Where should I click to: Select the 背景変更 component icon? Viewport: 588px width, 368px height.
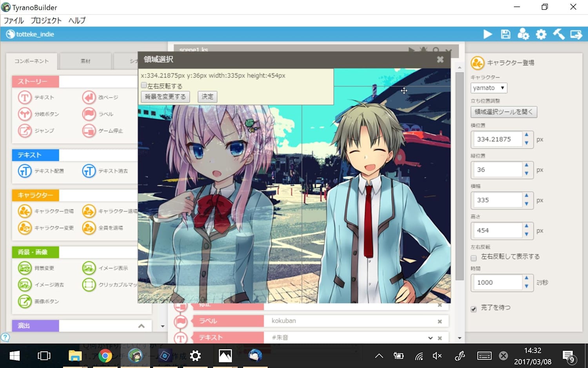25,268
